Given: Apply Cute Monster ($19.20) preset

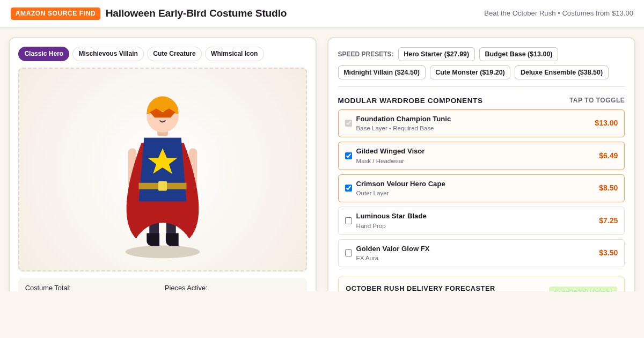Looking at the screenshot, I should coord(470,72).
